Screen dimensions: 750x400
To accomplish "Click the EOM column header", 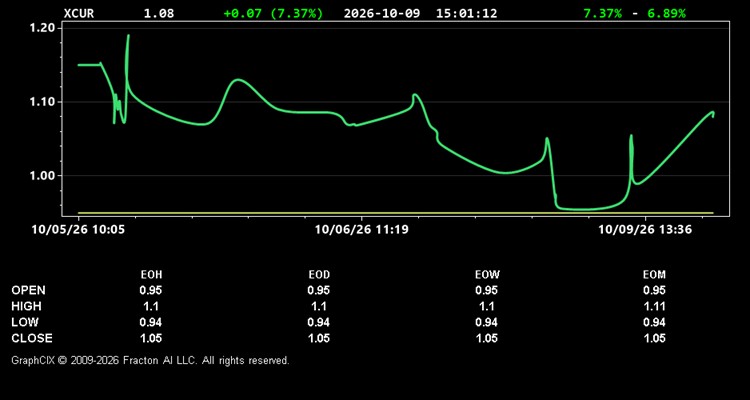I will tap(654, 275).
